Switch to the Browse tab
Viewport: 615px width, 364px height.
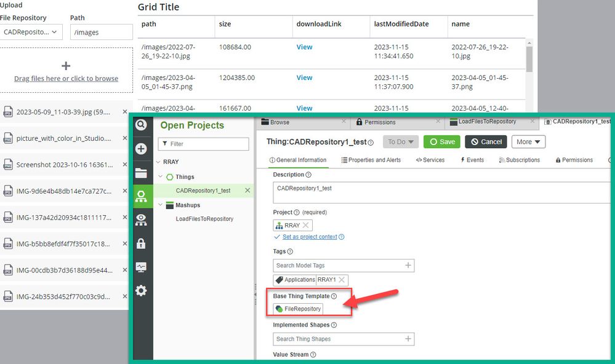point(302,122)
